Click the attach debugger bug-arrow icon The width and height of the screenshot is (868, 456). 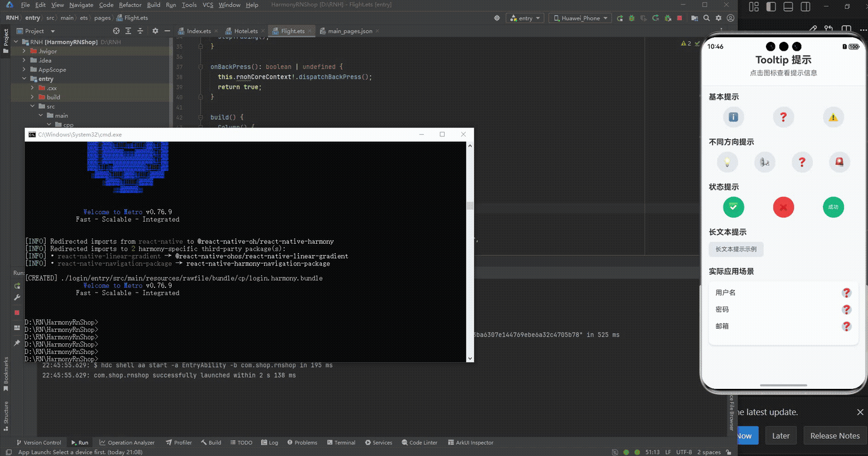pos(668,18)
